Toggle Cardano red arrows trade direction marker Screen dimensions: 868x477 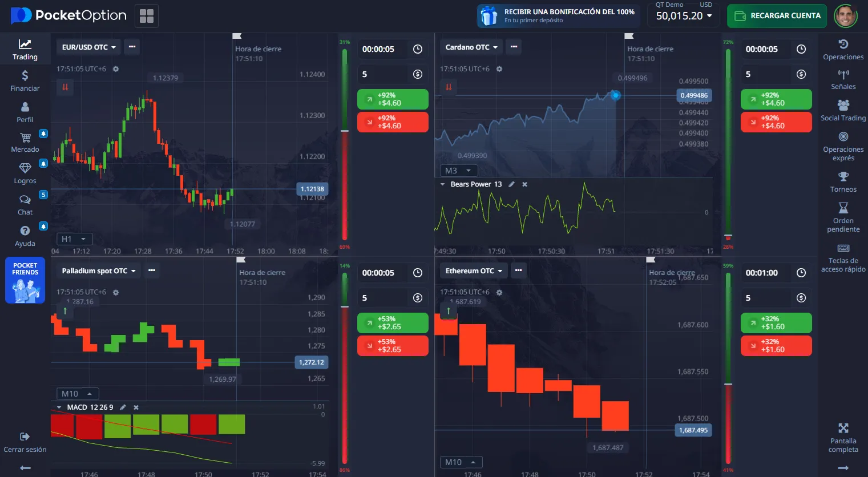point(449,87)
